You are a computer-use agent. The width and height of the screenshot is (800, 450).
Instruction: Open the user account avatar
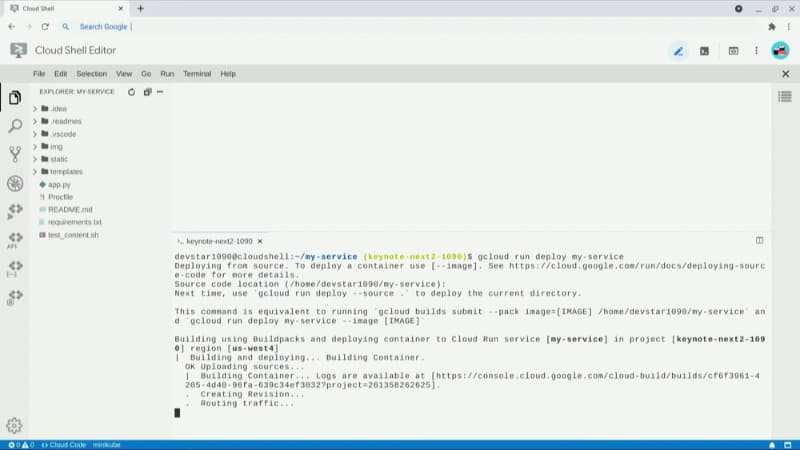tap(780, 51)
